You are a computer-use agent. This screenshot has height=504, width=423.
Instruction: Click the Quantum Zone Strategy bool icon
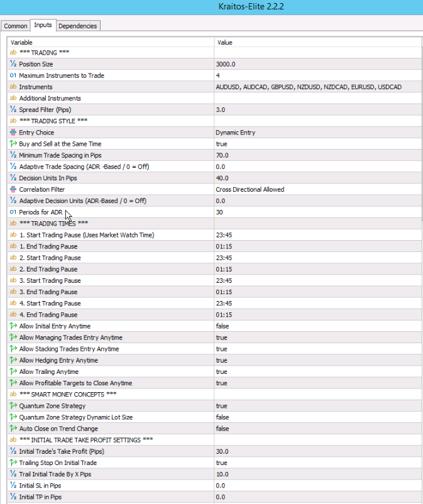(13, 405)
